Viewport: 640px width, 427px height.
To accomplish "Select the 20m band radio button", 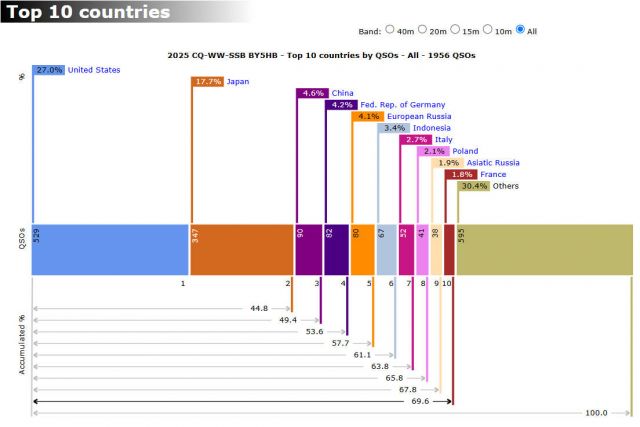I will [423, 30].
